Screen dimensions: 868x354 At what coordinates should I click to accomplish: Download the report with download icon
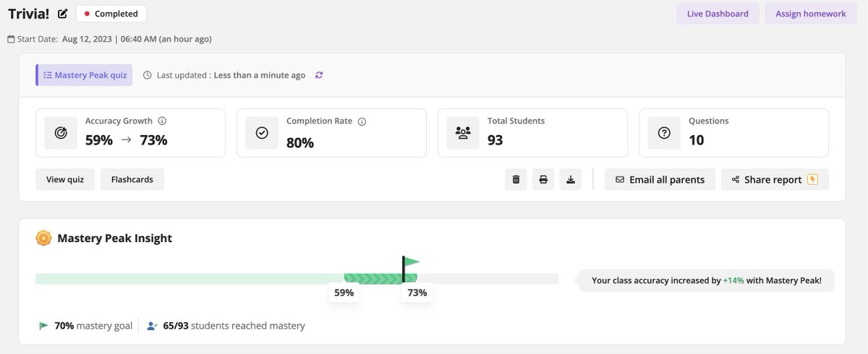coord(571,179)
